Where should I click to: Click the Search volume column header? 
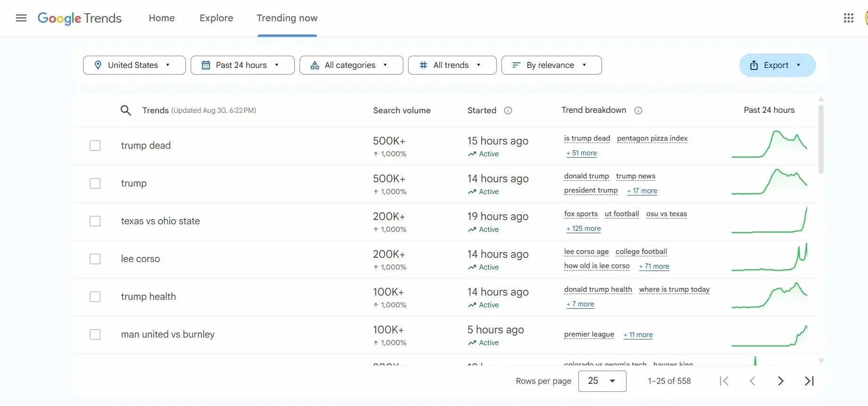coord(402,110)
